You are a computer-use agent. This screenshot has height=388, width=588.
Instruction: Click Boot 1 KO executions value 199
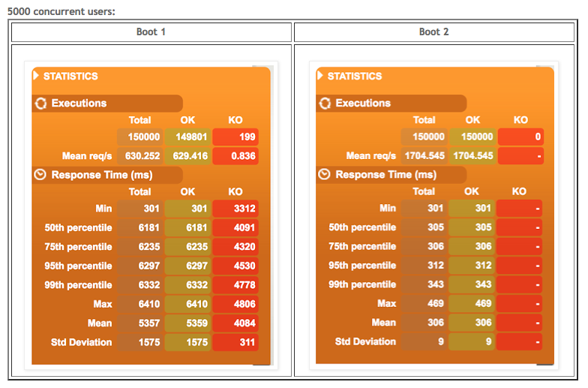[x=235, y=137]
